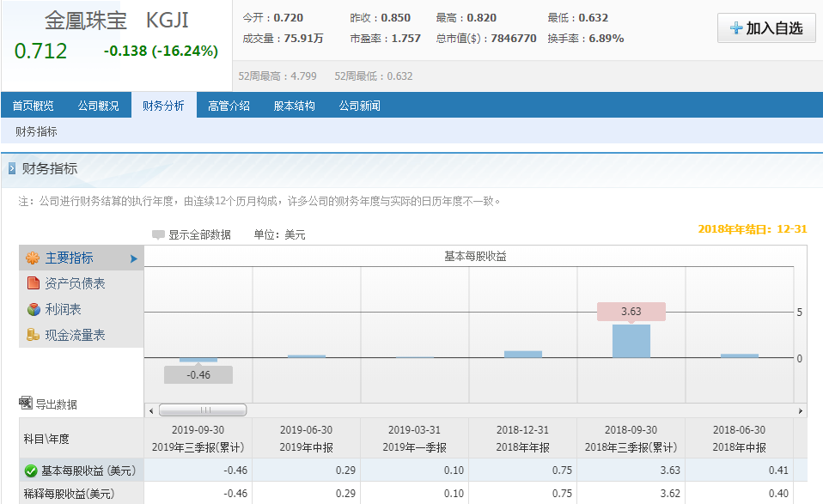
Task: Select 稀释每股收益 row to chart it
Action: 69,494
